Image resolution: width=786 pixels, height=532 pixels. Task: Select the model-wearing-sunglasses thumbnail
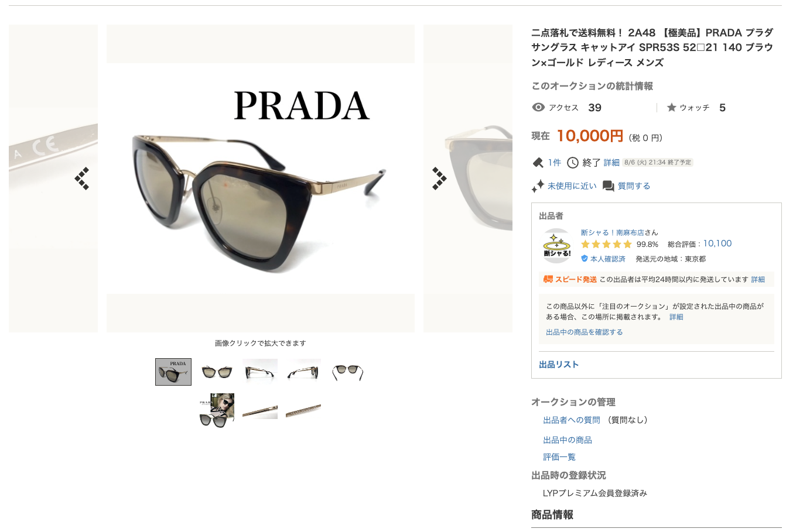(217, 410)
